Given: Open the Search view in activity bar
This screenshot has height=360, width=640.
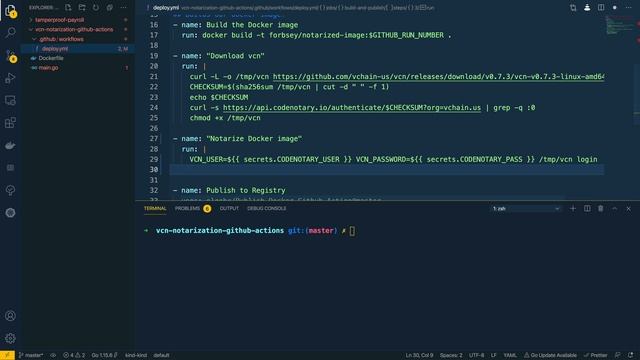Looking at the screenshot, I should click(x=10, y=32).
